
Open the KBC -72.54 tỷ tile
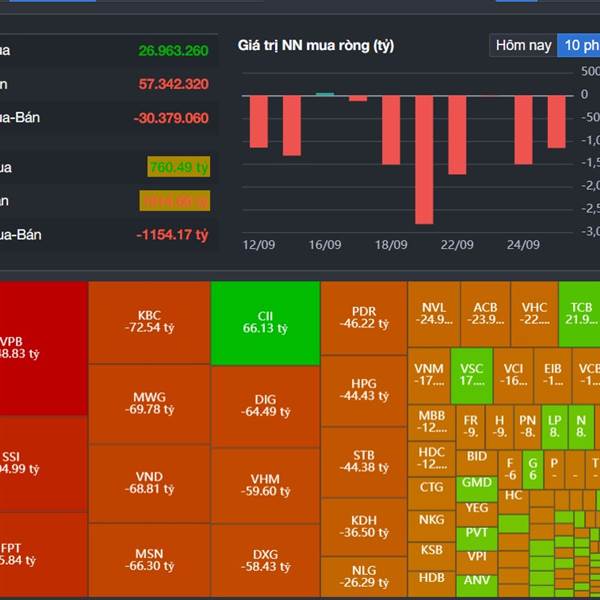(x=149, y=322)
